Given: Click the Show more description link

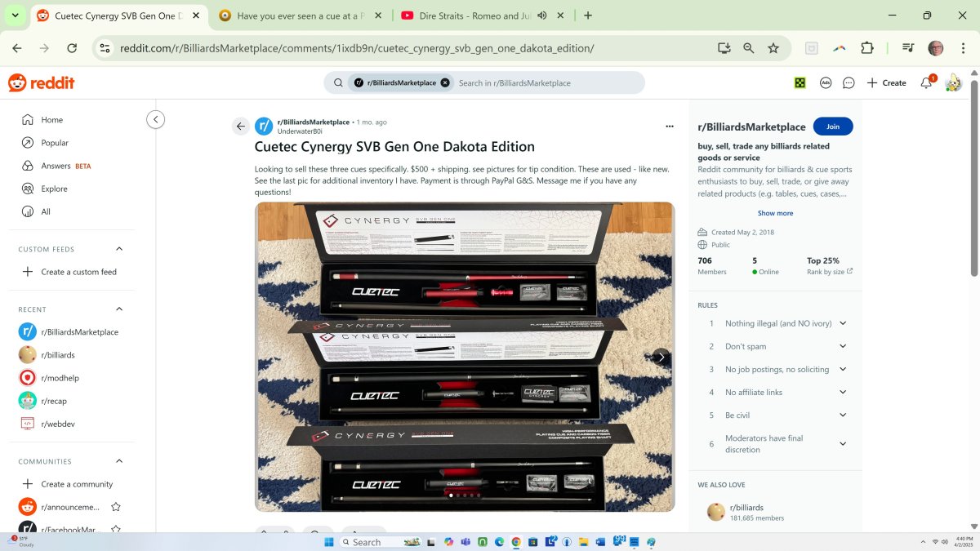Looking at the screenshot, I should (x=775, y=213).
